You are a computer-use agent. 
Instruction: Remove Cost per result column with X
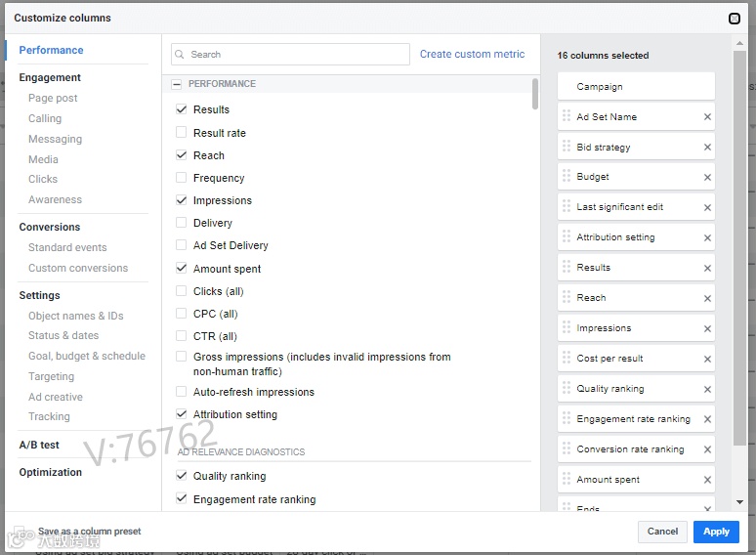tap(707, 360)
